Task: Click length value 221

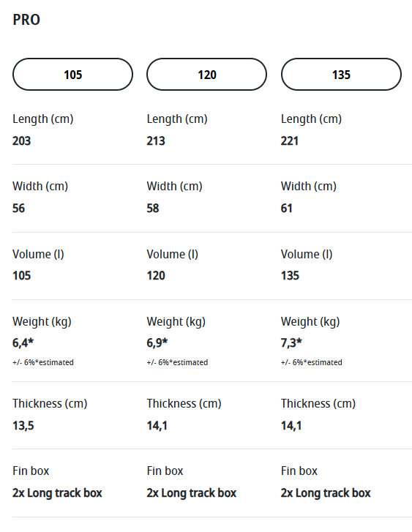Action: click(x=290, y=141)
